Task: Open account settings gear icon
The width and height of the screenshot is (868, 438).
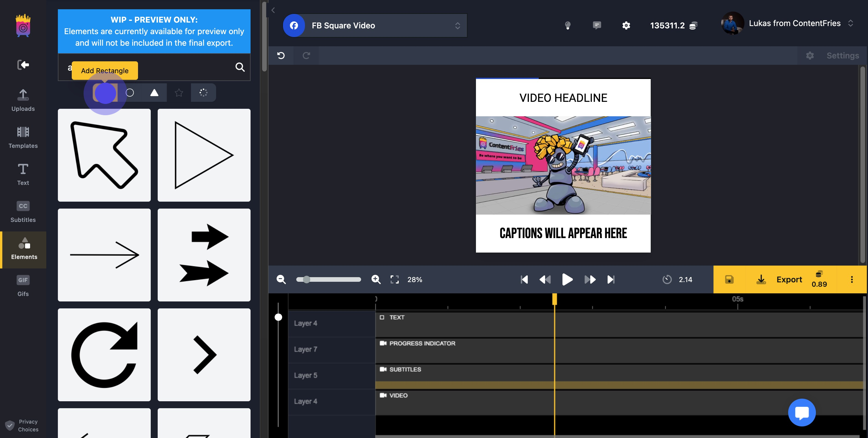Action: tap(626, 26)
